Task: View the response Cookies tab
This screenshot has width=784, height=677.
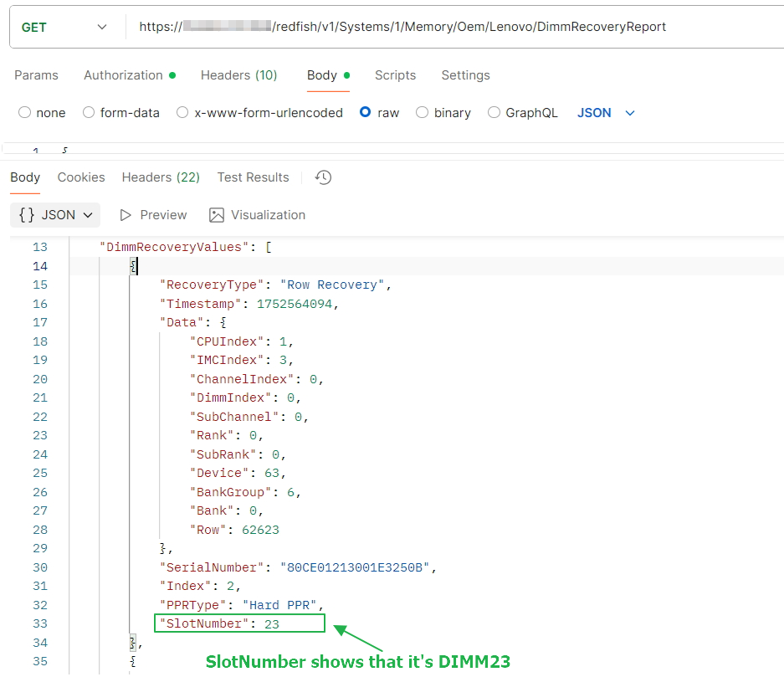Action: 81,177
